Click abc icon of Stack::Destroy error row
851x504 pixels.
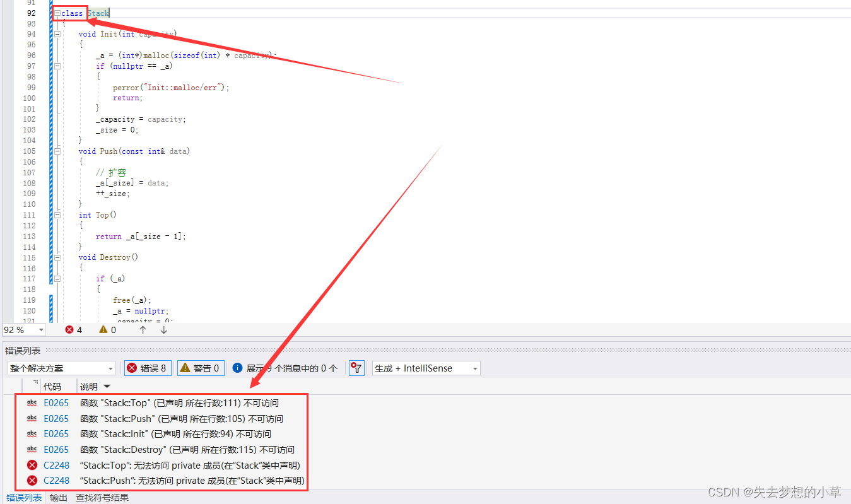[32, 450]
